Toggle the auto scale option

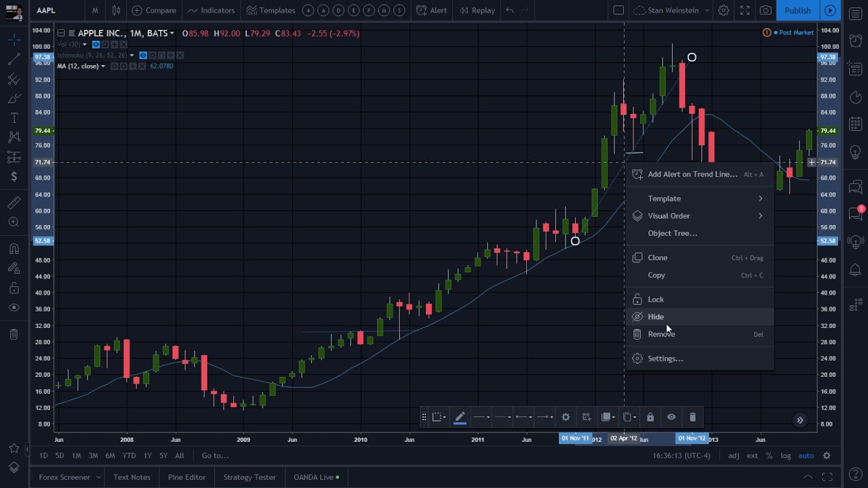click(x=806, y=455)
